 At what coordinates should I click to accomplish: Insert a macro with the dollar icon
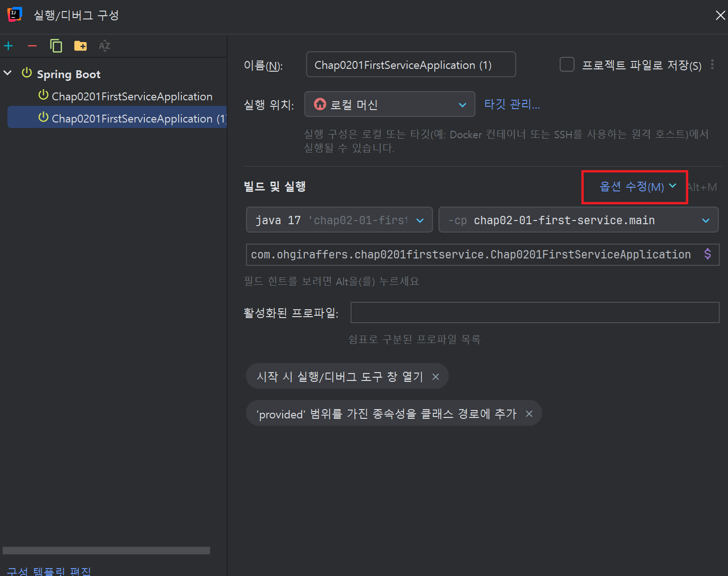coord(708,254)
